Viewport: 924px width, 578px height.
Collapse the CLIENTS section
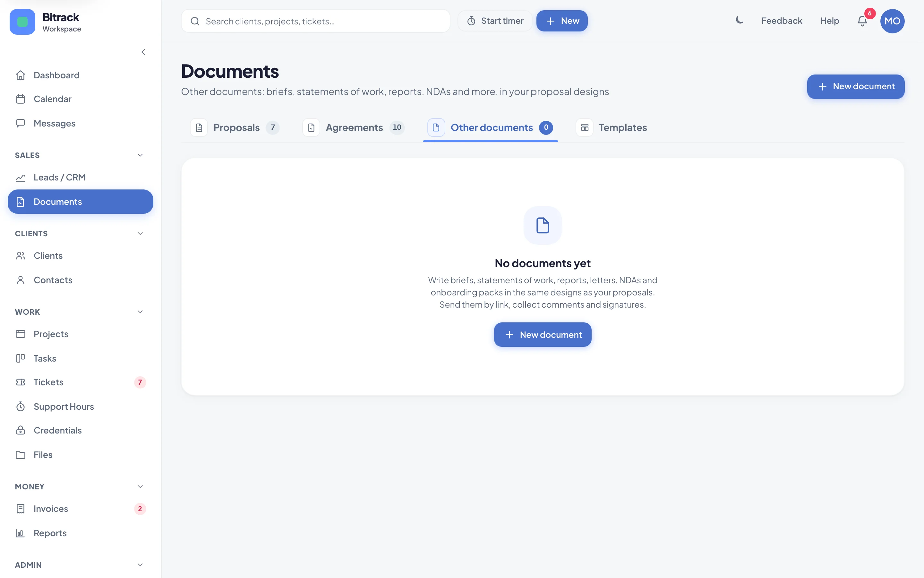click(x=140, y=233)
